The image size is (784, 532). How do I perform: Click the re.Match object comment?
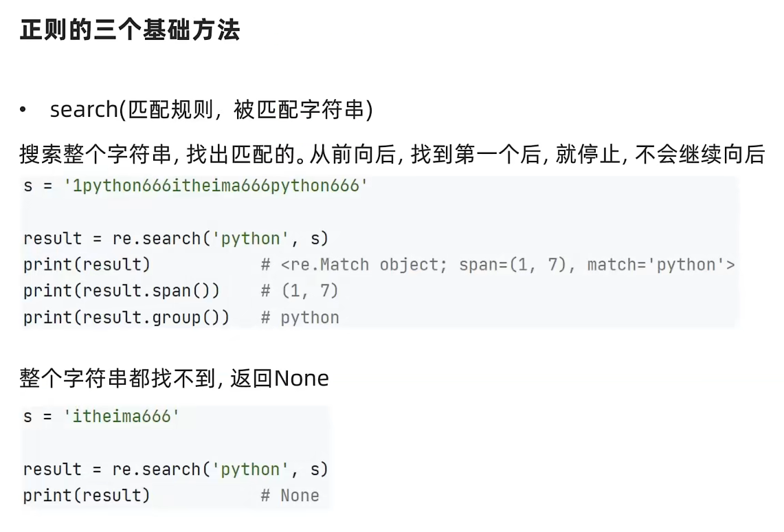pyautogui.click(x=498, y=265)
